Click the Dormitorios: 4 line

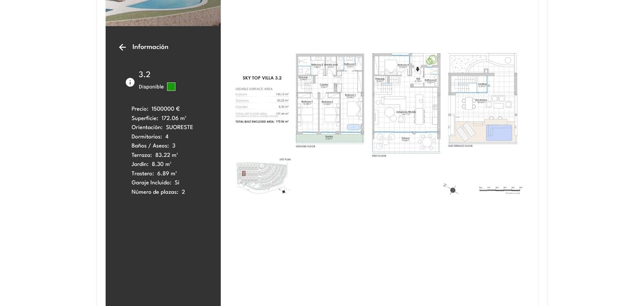[150, 137]
